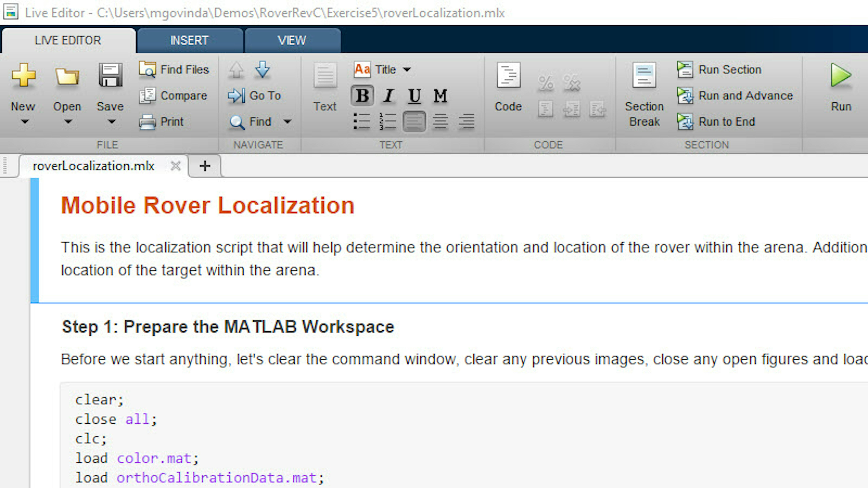Toggle Bold formatting
This screenshot has height=488, width=868.
pyautogui.click(x=362, y=96)
